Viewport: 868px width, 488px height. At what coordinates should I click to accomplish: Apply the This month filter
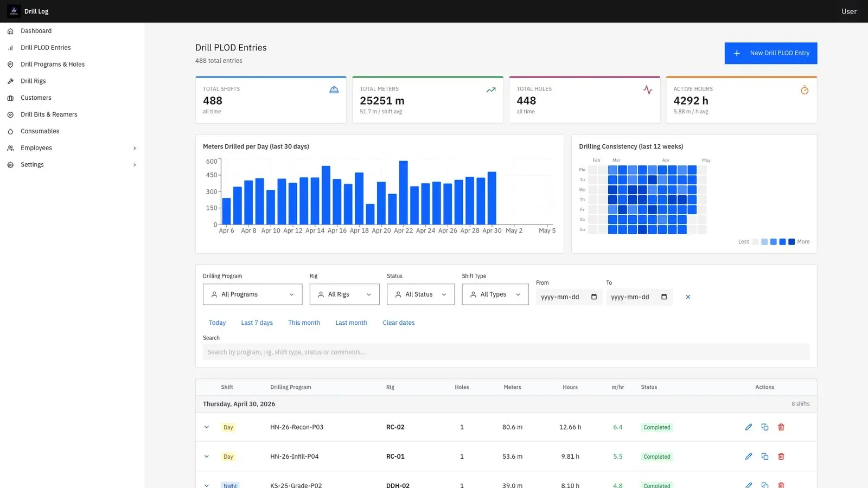(x=304, y=323)
